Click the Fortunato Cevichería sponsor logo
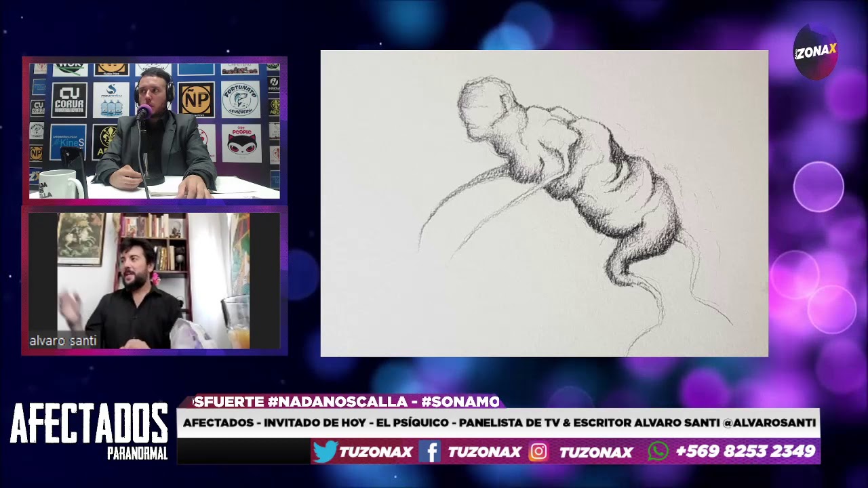The width and height of the screenshot is (868, 488). (x=240, y=100)
